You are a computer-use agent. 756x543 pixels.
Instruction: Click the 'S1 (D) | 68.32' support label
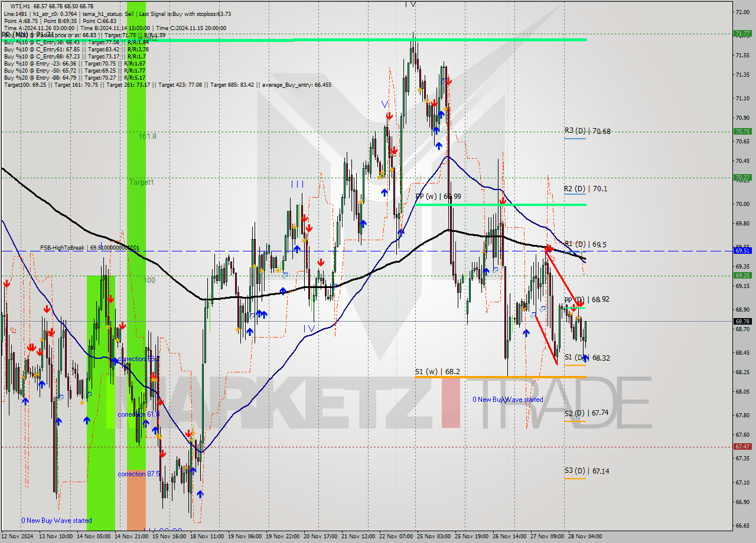tap(587, 358)
